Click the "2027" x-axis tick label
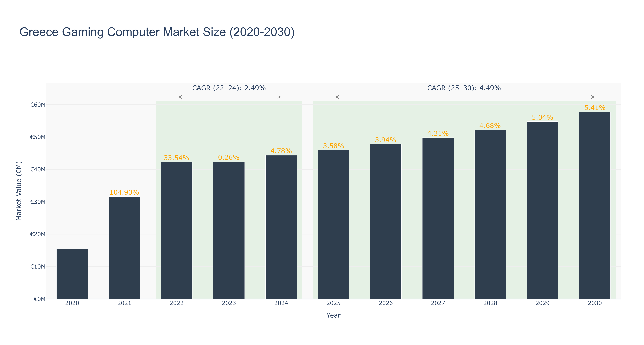This screenshot has width=644, height=345. click(438, 303)
